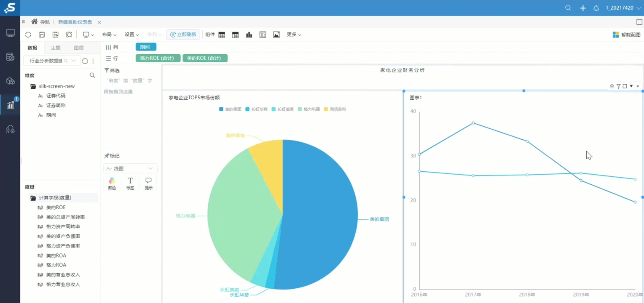
Task: Open the 线图 mark type dropdown
Action: tap(130, 168)
